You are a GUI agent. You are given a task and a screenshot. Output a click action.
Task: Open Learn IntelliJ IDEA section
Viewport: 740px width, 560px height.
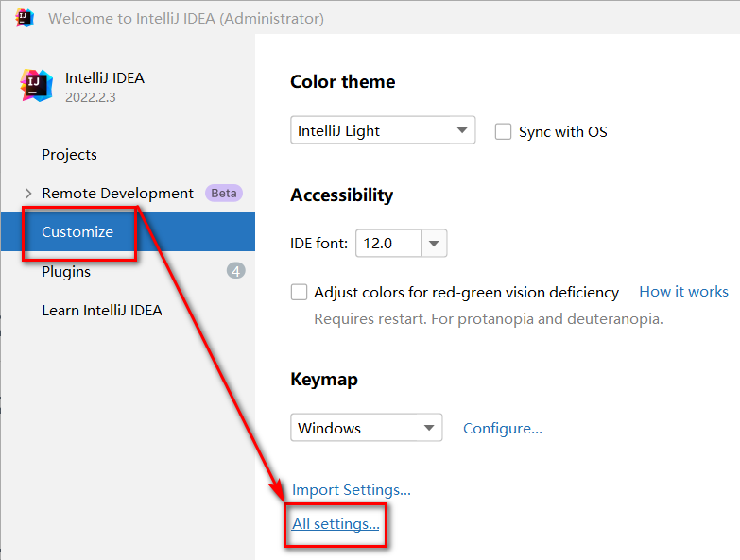[101, 310]
